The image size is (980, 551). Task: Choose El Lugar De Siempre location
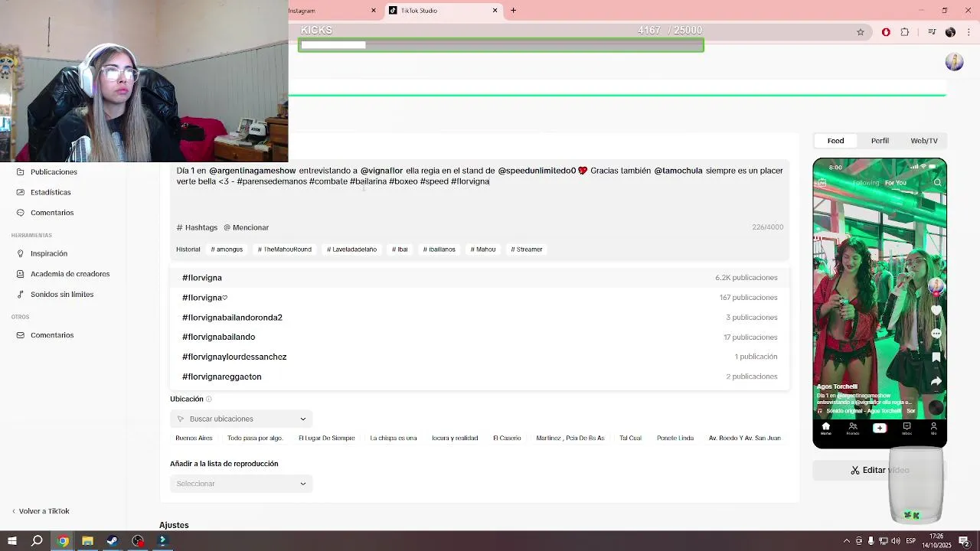326,439
